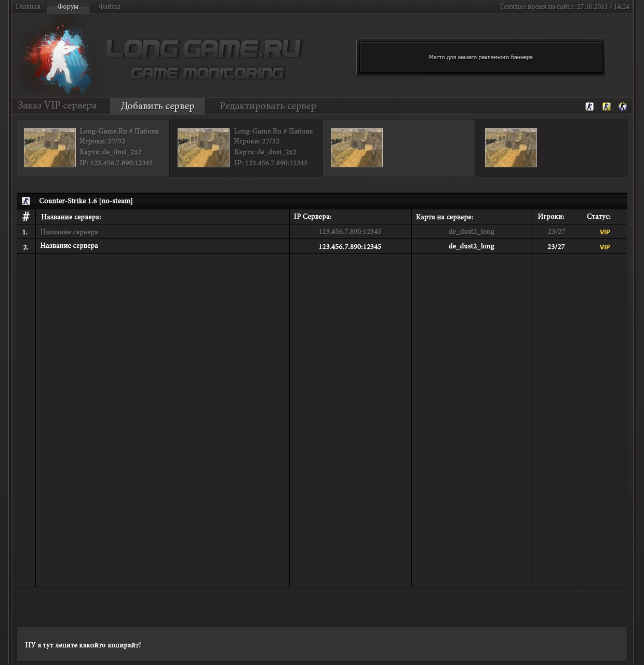
Task: Go to Редактировать сервер
Action: pos(267,106)
